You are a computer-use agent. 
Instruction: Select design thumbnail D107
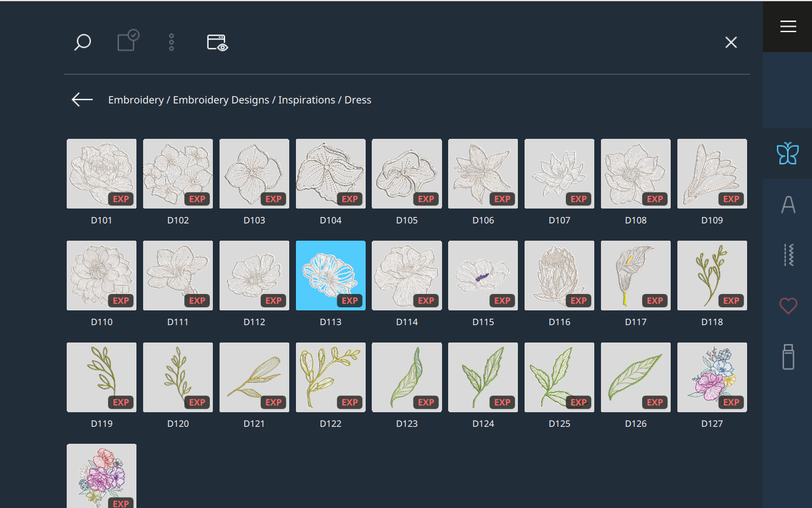pos(559,174)
